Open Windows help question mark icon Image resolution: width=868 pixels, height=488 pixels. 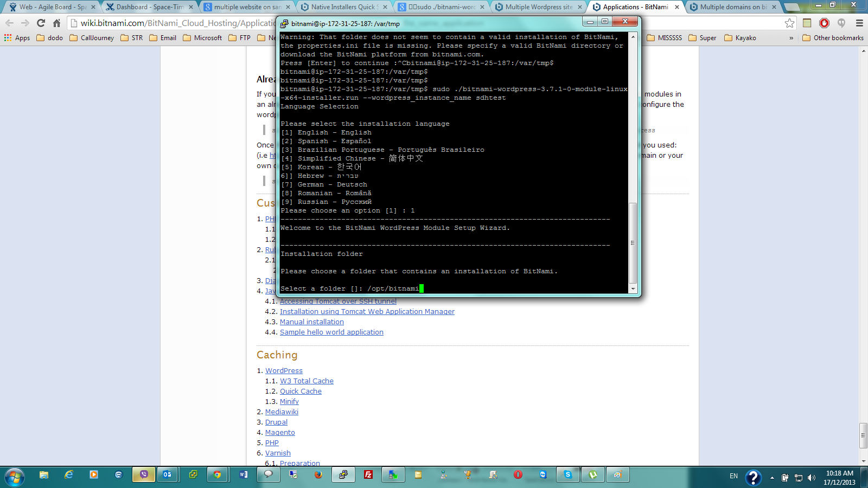tap(753, 478)
